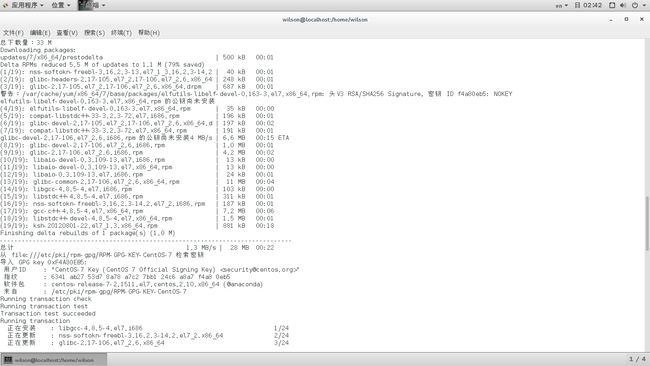Click the terminal scrollbar thumb
Image resolution: width=650 pixels, height=366 pixels.
pyautogui.click(x=647, y=224)
